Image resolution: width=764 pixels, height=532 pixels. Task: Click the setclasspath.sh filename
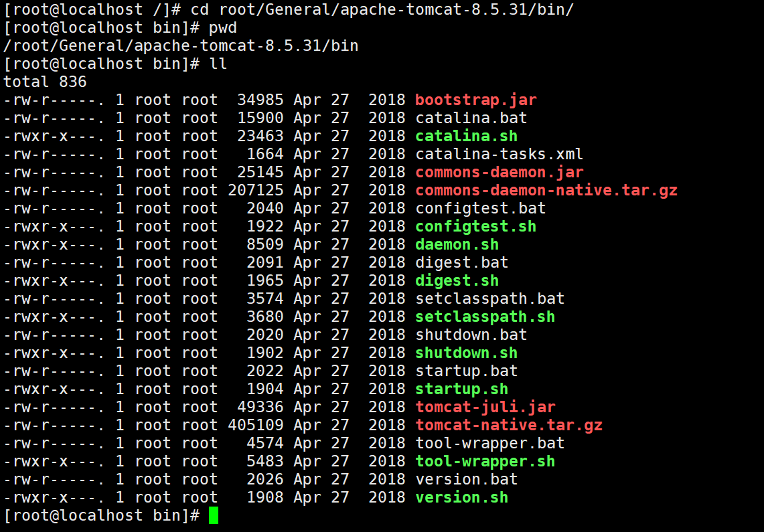[485, 317]
